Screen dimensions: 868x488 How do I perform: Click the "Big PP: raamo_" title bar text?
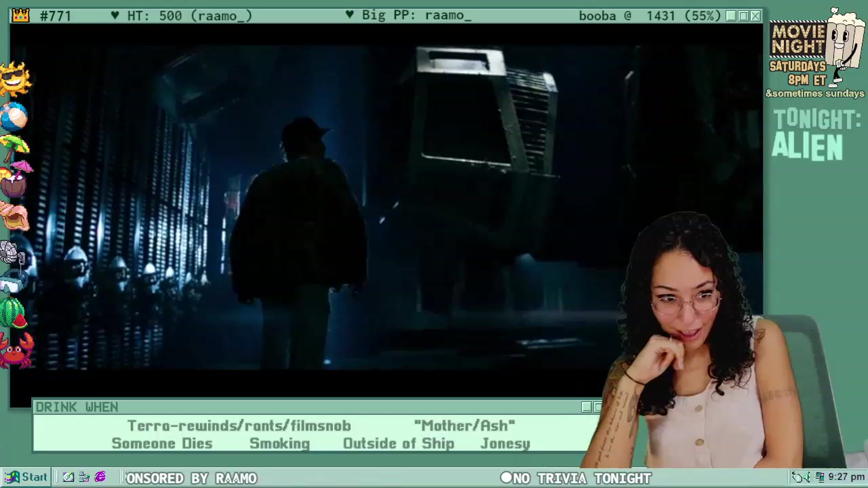click(408, 15)
